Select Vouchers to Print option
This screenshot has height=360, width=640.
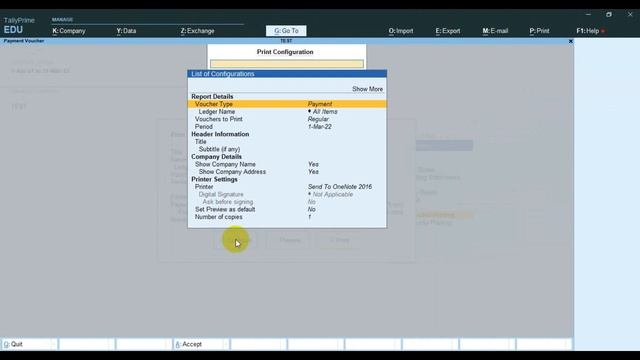(287, 119)
